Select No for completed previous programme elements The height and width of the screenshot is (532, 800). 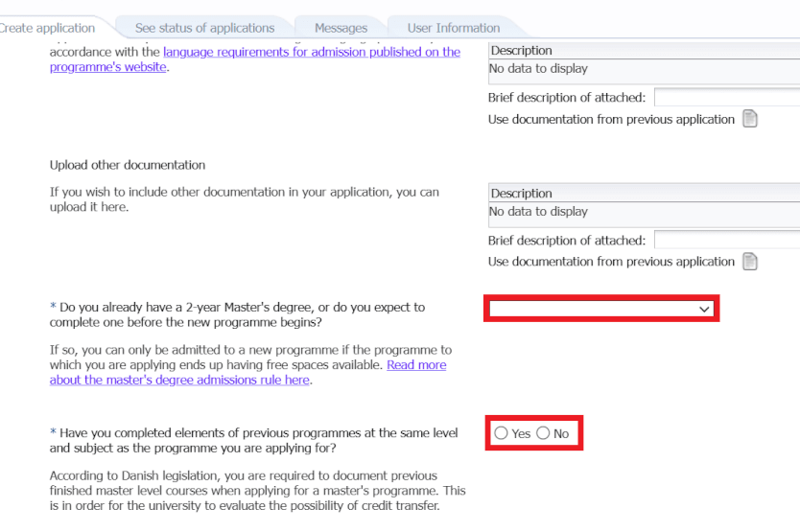543,433
